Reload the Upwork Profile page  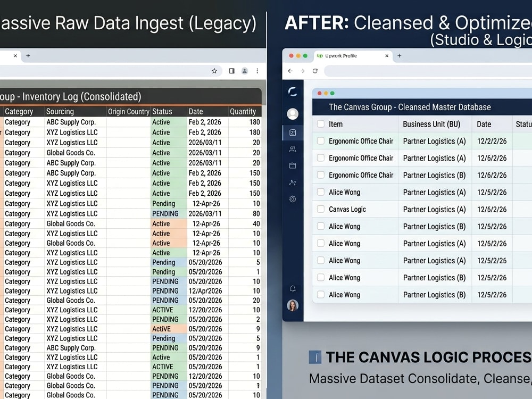[315, 71]
